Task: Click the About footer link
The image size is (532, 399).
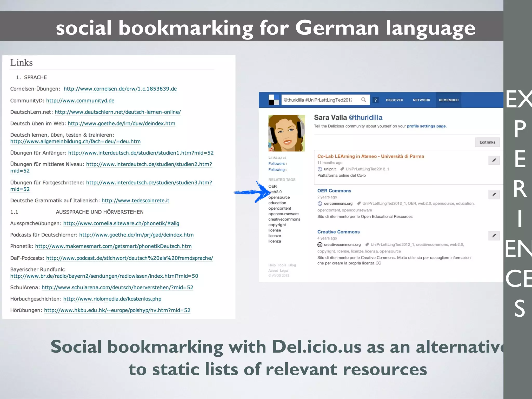Action: pyautogui.click(x=273, y=271)
